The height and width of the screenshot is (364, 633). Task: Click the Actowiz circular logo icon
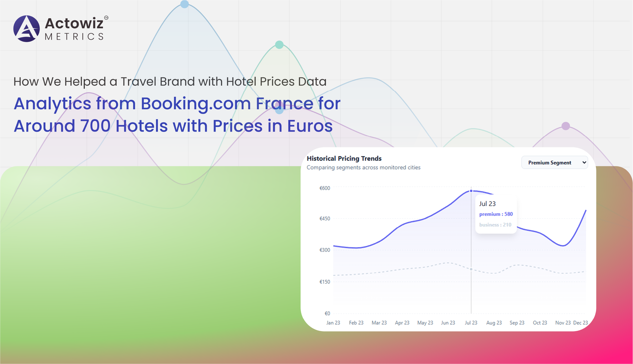(x=26, y=29)
